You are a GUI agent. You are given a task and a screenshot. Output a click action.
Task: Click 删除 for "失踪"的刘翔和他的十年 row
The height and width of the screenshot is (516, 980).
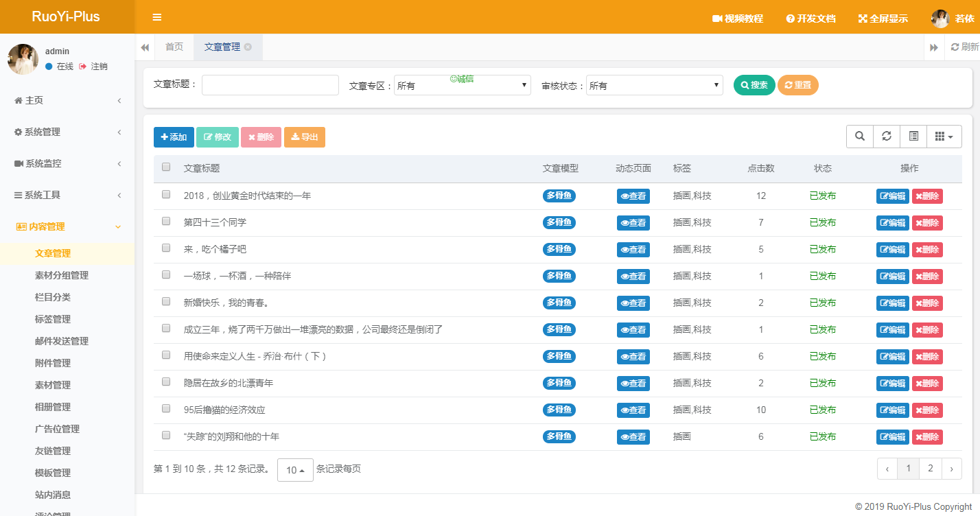pyautogui.click(x=927, y=437)
